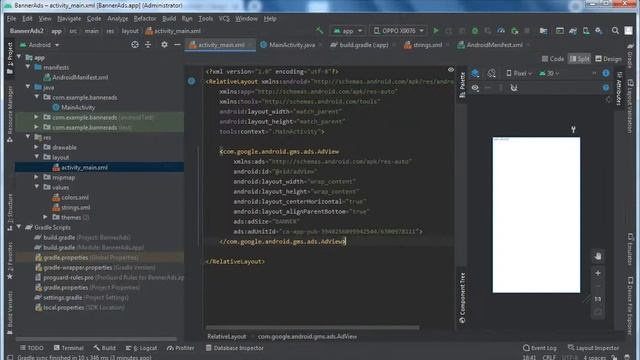Open Database Inspector tool window

click(x=235, y=348)
